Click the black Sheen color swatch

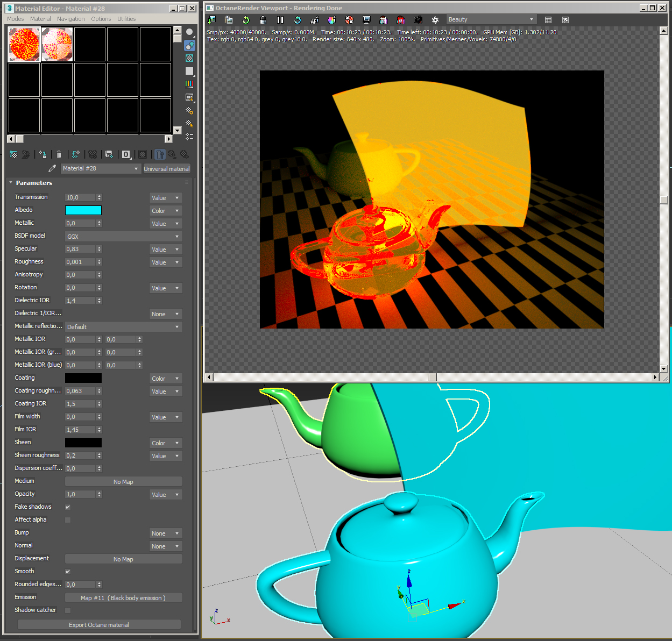83,443
